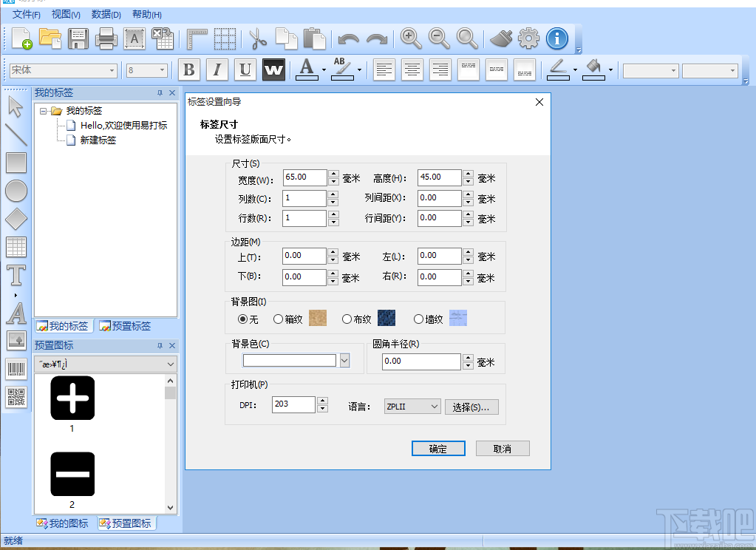
Task: Select the image insert tool
Action: (16, 341)
